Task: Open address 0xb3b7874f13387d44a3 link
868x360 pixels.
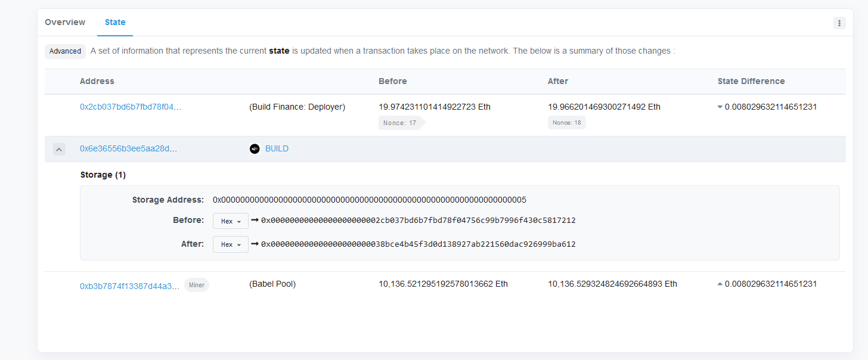Action: [130, 286]
